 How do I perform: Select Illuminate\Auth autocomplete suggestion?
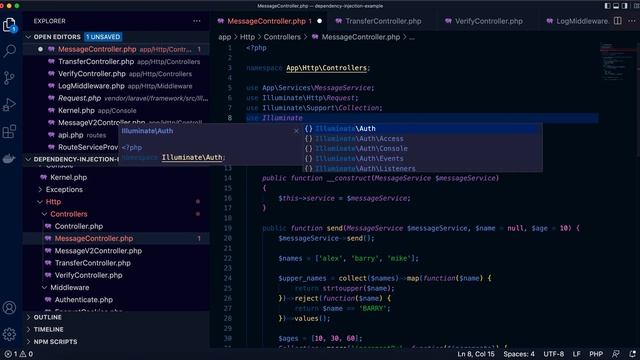423,129
